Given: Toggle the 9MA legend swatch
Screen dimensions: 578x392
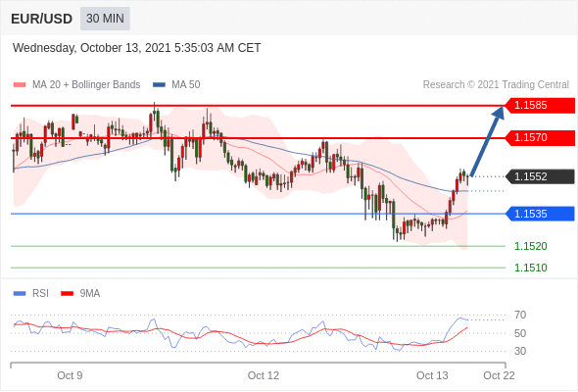Looking at the screenshot, I should coord(67,294).
